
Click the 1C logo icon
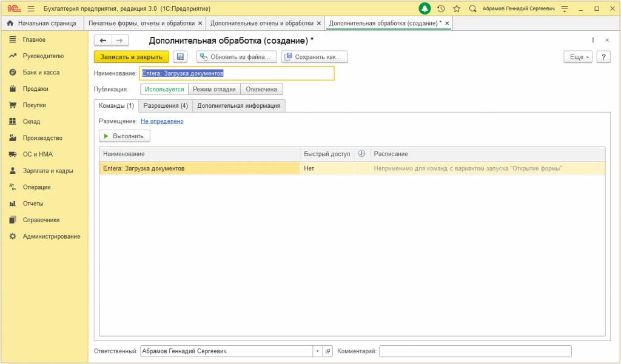tap(14, 8)
